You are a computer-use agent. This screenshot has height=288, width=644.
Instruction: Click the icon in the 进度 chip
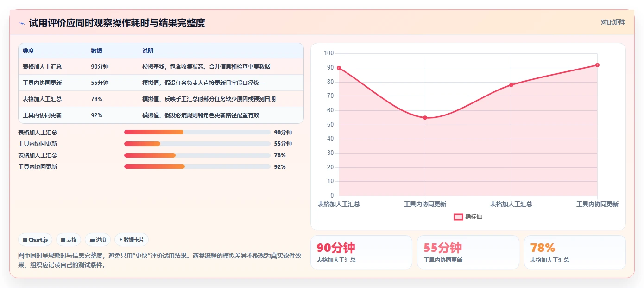(x=92, y=240)
